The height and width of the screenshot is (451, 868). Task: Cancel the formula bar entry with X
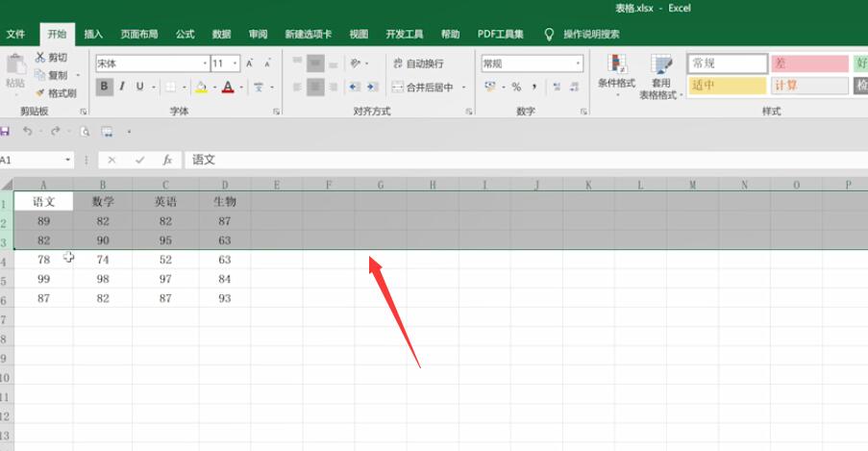click(x=112, y=161)
